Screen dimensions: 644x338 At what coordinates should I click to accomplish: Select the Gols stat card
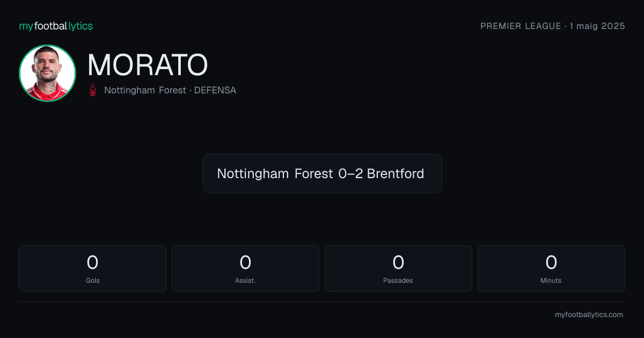(x=92, y=268)
